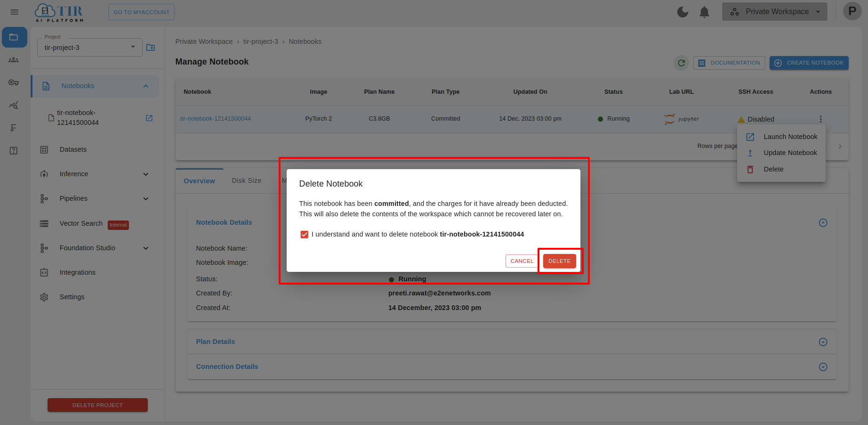Choose Update Notebook from actions menu
Image resolution: width=868 pixels, height=425 pixels.
(x=781, y=153)
